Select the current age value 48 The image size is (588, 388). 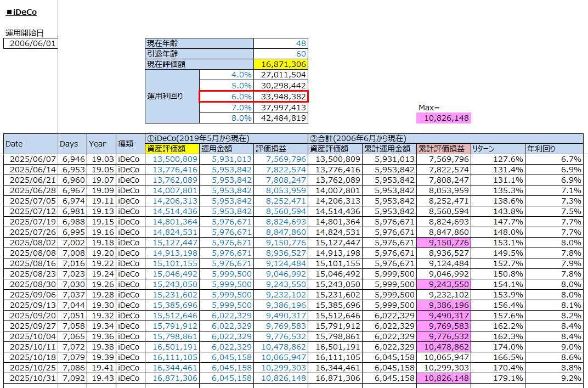coord(280,43)
